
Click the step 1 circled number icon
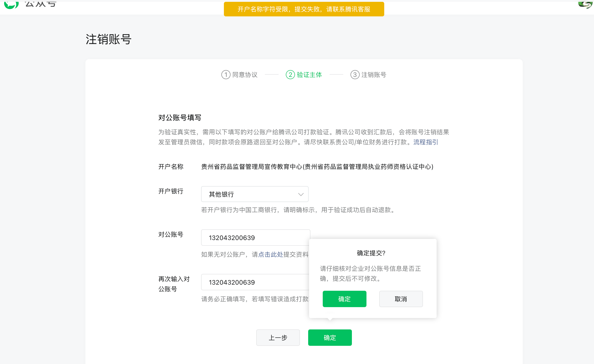(226, 75)
